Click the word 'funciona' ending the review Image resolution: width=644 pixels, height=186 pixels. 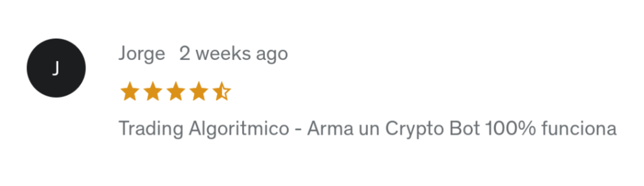(579, 128)
